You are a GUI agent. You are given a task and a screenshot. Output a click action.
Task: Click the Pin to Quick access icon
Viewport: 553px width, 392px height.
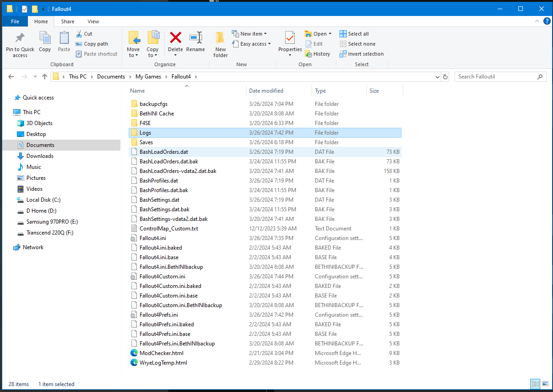(x=20, y=38)
